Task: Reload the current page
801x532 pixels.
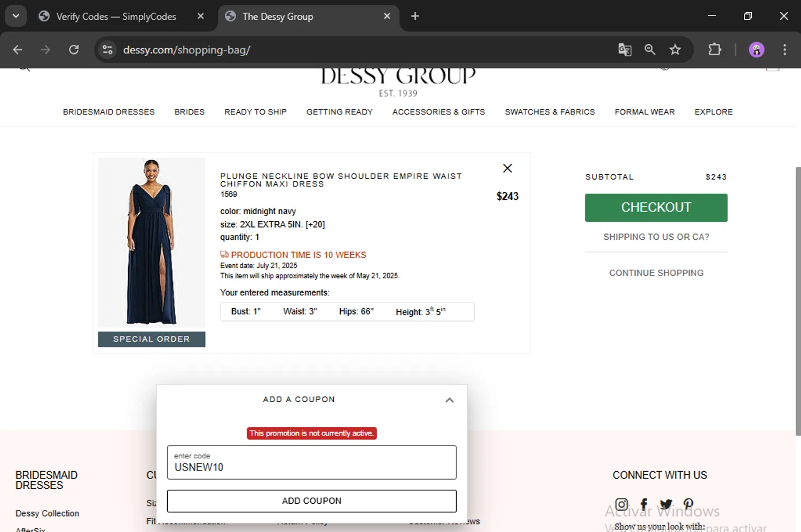Action: coord(74,50)
